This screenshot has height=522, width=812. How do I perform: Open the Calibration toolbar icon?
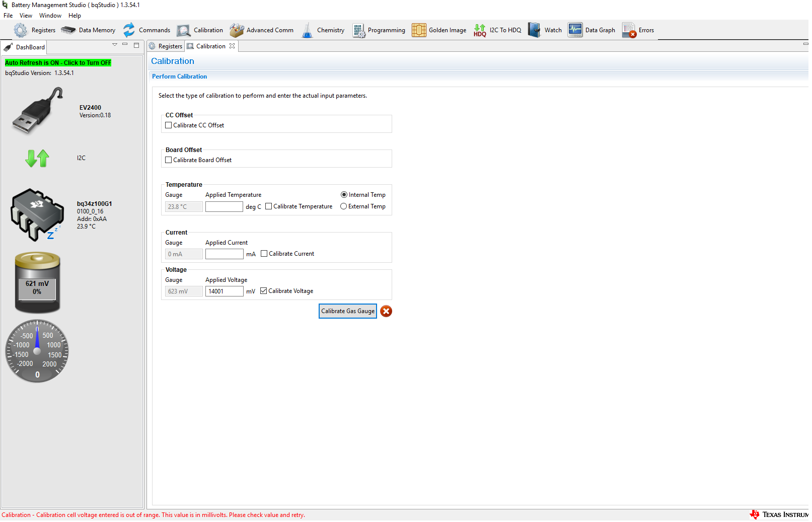pos(184,30)
